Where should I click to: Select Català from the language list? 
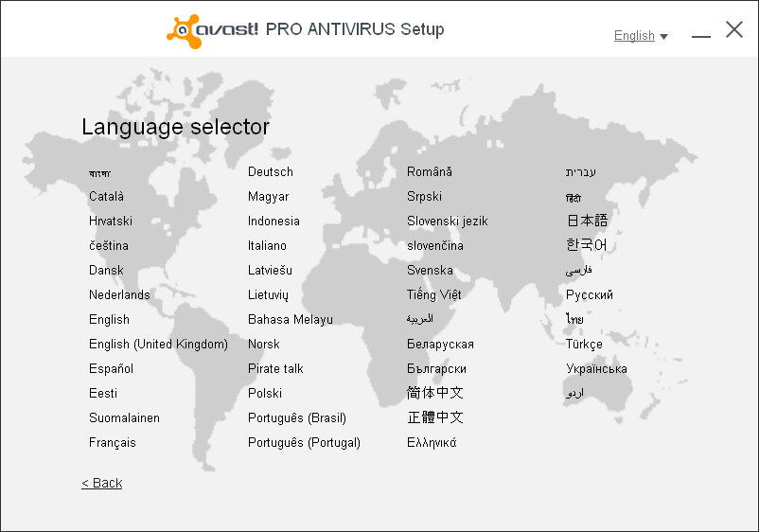(107, 197)
